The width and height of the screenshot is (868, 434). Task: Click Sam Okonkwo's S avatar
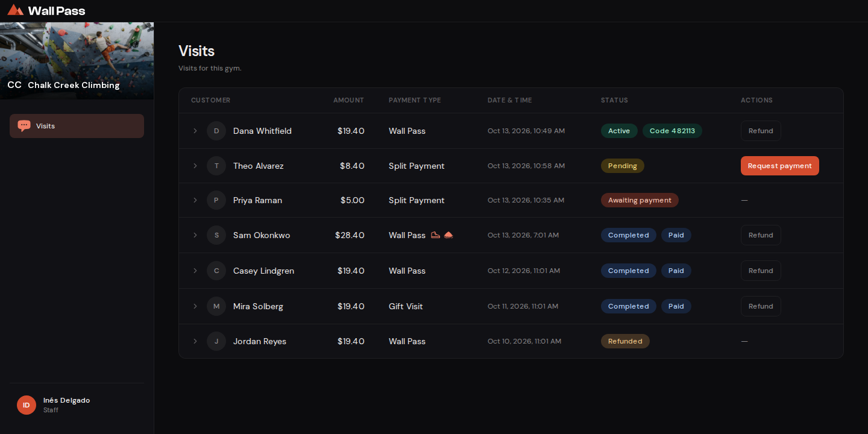[216, 235]
